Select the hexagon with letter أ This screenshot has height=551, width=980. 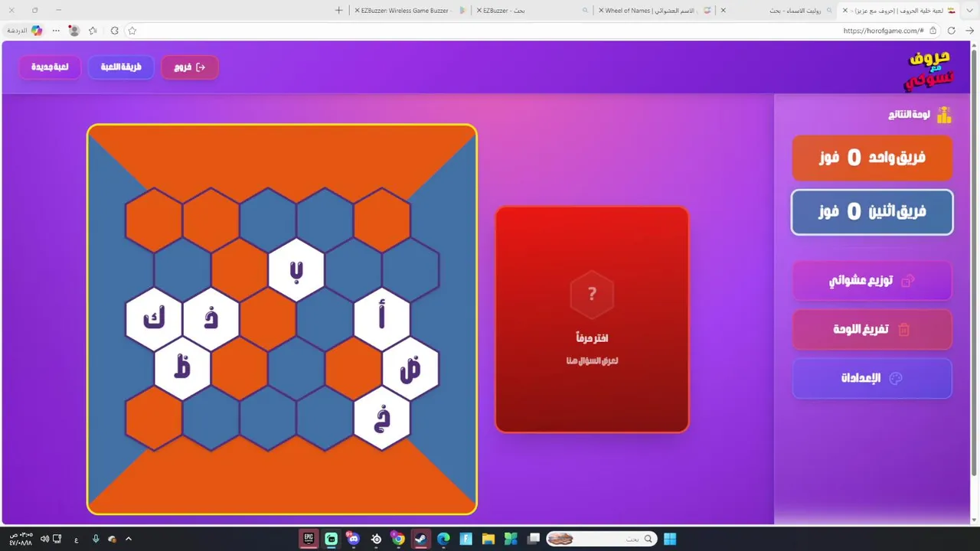(x=382, y=319)
